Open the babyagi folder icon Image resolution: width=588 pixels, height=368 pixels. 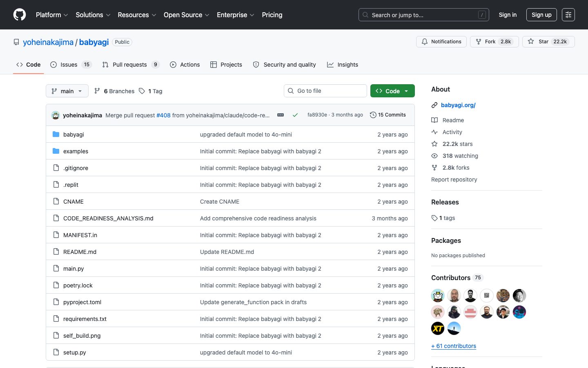(x=56, y=134)
